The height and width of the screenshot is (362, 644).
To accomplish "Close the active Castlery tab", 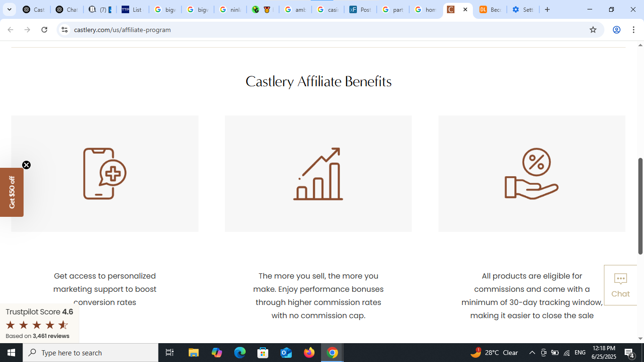I will pos(465,9).
